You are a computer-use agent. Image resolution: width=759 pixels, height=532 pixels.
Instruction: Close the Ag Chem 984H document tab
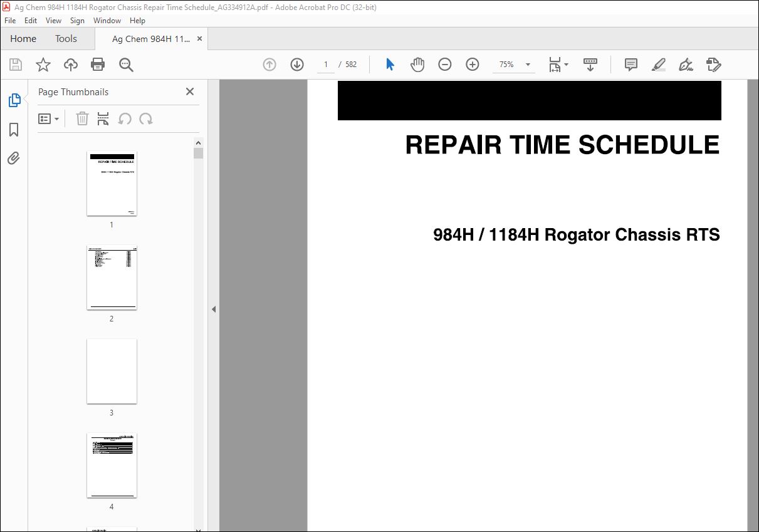click(x=199, y=39)
